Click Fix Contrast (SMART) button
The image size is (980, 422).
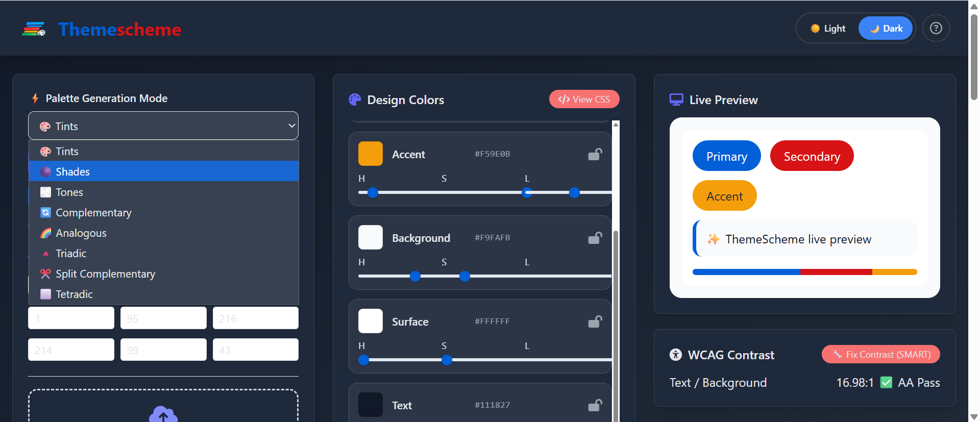(880, 354)
